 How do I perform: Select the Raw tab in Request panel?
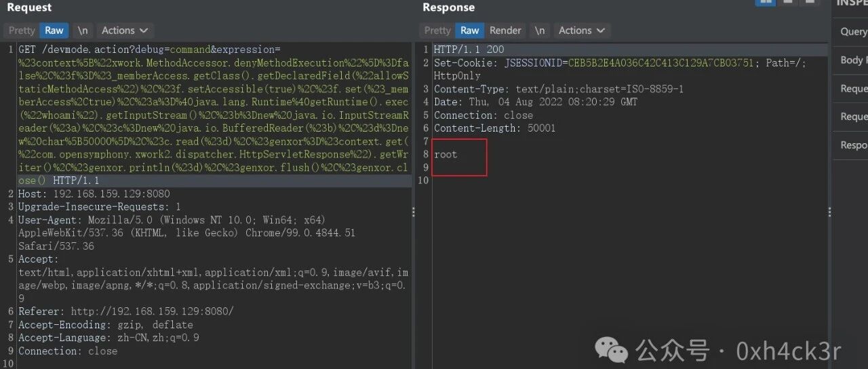[54, 31]
